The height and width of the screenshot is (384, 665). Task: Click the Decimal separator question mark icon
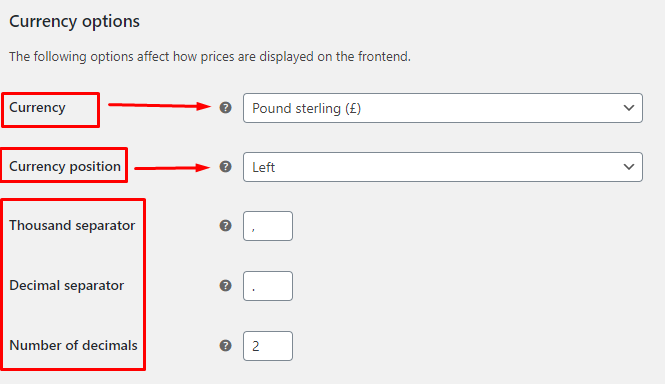pyautogui.click(x=225, y=286)
